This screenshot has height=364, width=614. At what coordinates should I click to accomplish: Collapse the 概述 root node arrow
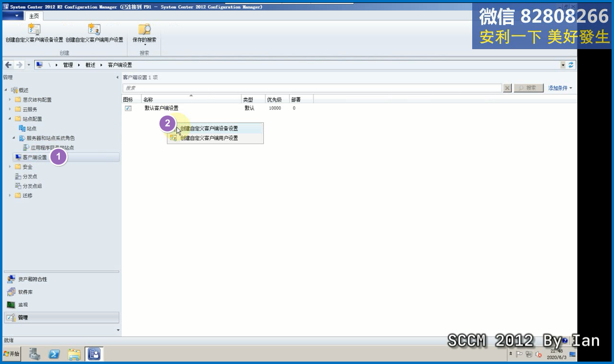coord(6,90)
